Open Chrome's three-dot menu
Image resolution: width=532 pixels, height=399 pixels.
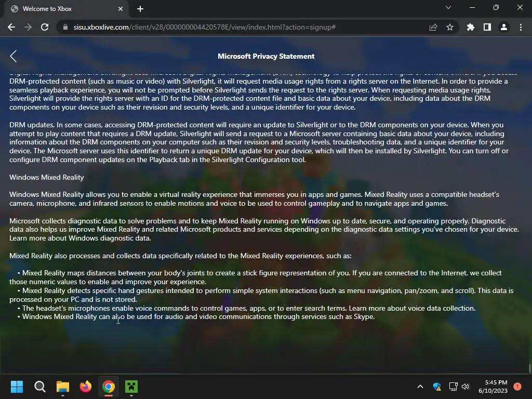click(x=521, y=27)
